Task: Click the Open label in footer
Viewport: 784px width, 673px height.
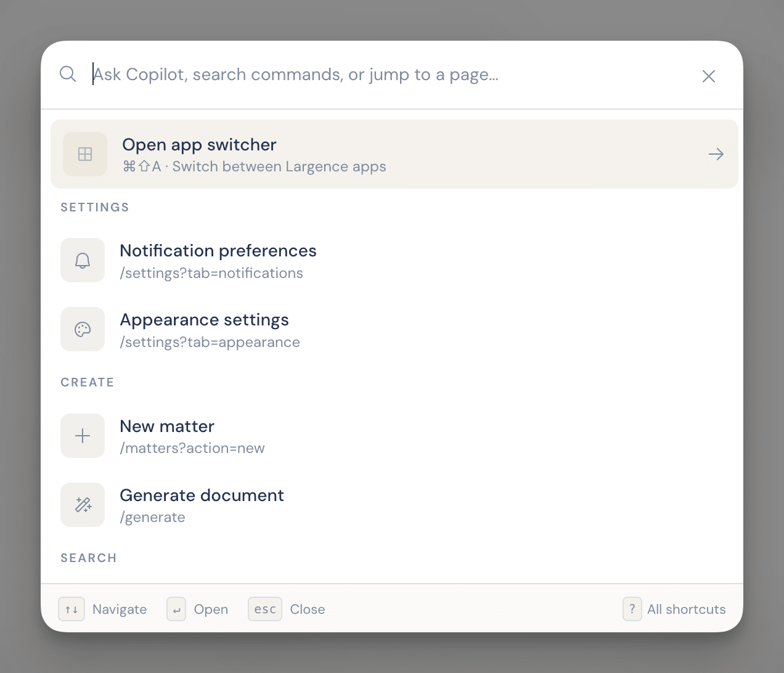Action: pos(211,610)
